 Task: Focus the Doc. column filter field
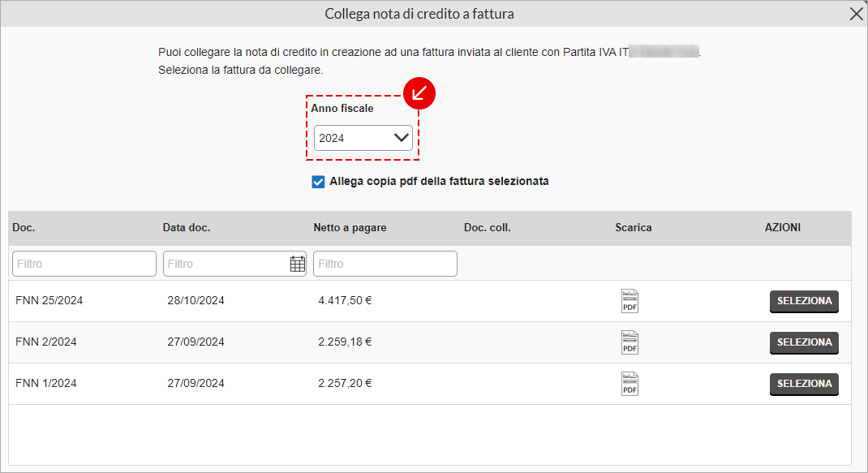(84, 264)
